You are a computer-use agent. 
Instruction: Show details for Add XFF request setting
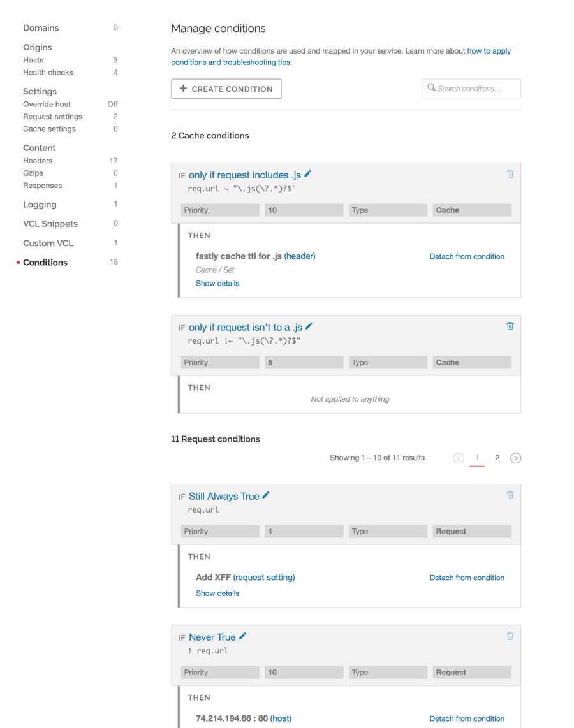[217, 593]
